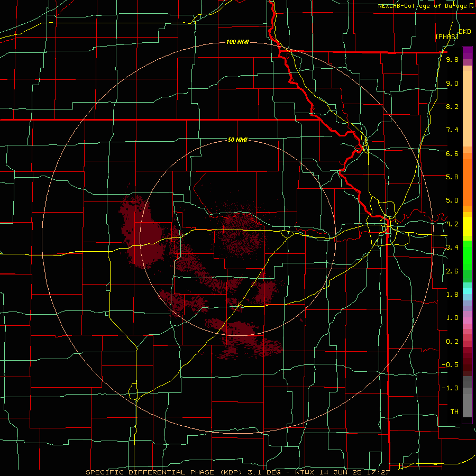The width and height of the screenshot is (476, 476).
Task: Click the 5.8 value on the scale
Action: 452,177
